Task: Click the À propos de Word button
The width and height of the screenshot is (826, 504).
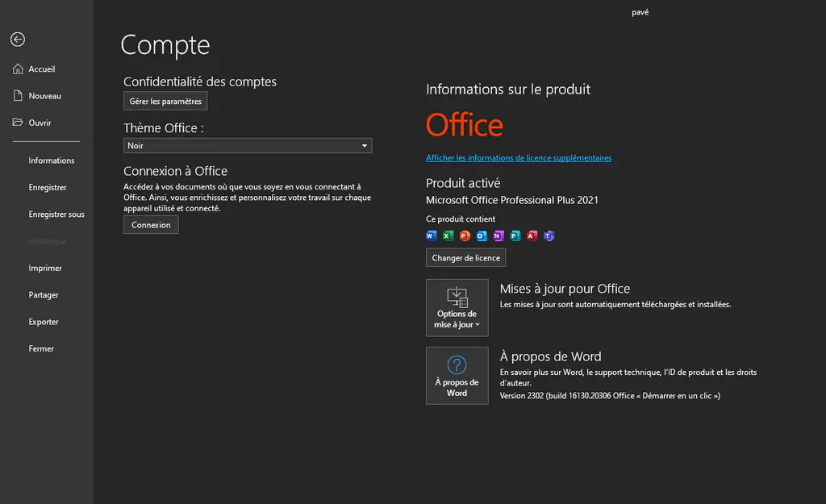Action: tap(457, 376)
